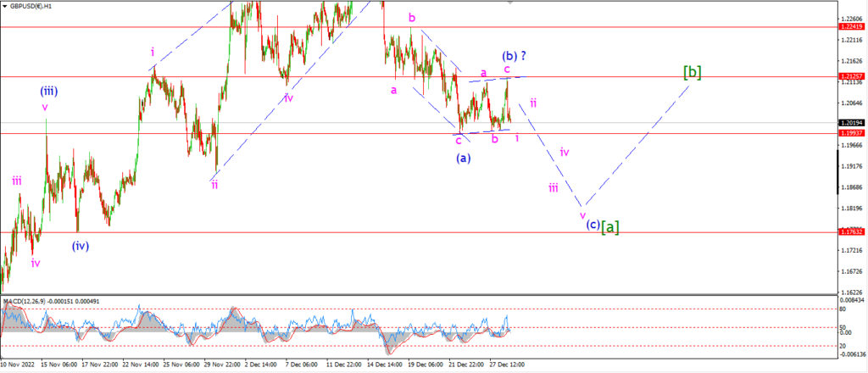Click the 27 Dec 12:00 date label

coord(507,365)
